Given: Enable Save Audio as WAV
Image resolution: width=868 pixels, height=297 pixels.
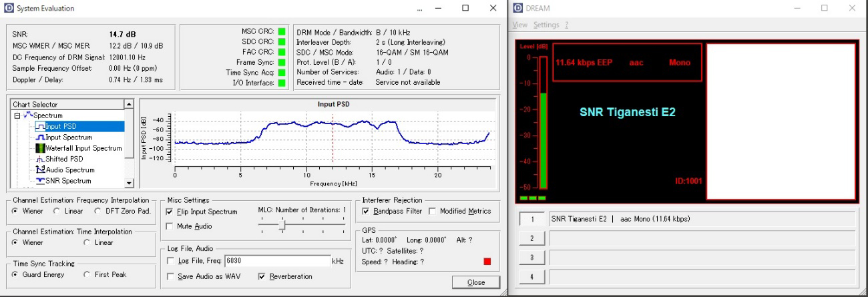Looking at the screenshot, I should (x=170, y=276).
